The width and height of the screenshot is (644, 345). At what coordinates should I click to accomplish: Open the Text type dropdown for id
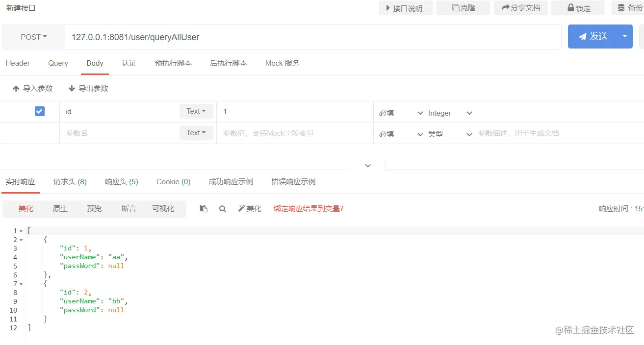click(196, 111)
